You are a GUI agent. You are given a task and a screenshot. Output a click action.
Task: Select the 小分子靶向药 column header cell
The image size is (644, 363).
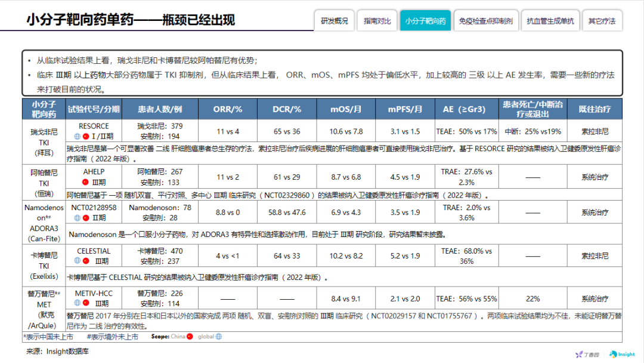pos(44,109)
